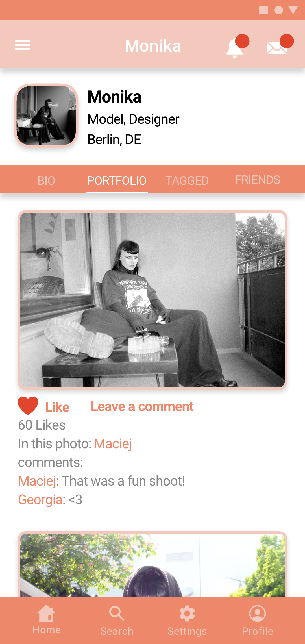Open commenter Maciej's profile link
The width and height of the screenshot is (305, 644).
tap(37, 481)
